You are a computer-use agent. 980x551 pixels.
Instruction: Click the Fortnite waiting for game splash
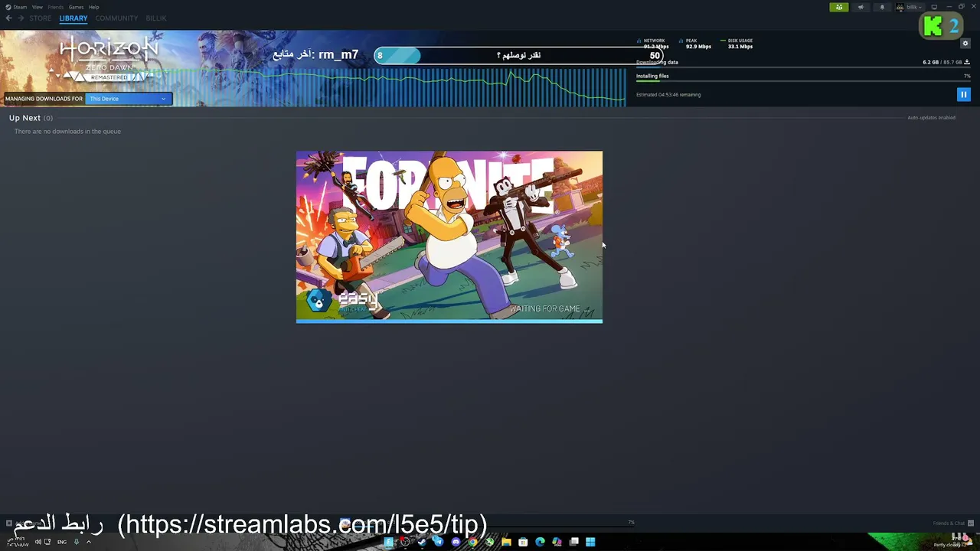coord(449,236)
